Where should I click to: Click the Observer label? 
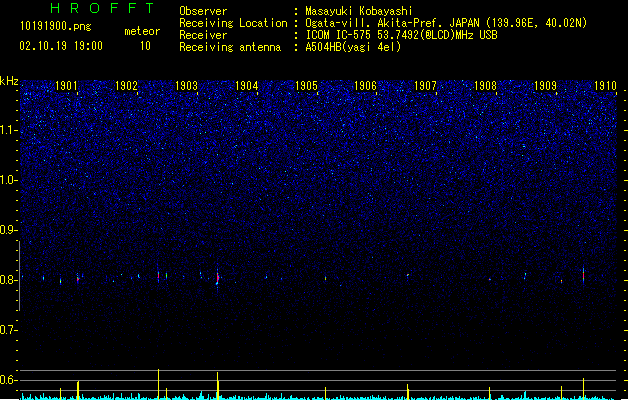(203, 11)
